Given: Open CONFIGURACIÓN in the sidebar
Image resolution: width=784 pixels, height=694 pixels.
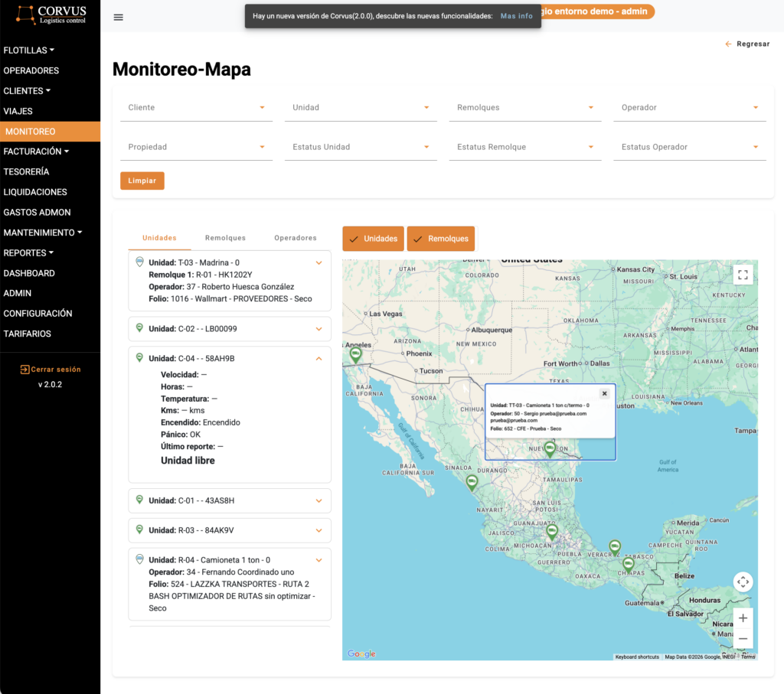Looking at the screenshot, I should coord(38,313).
